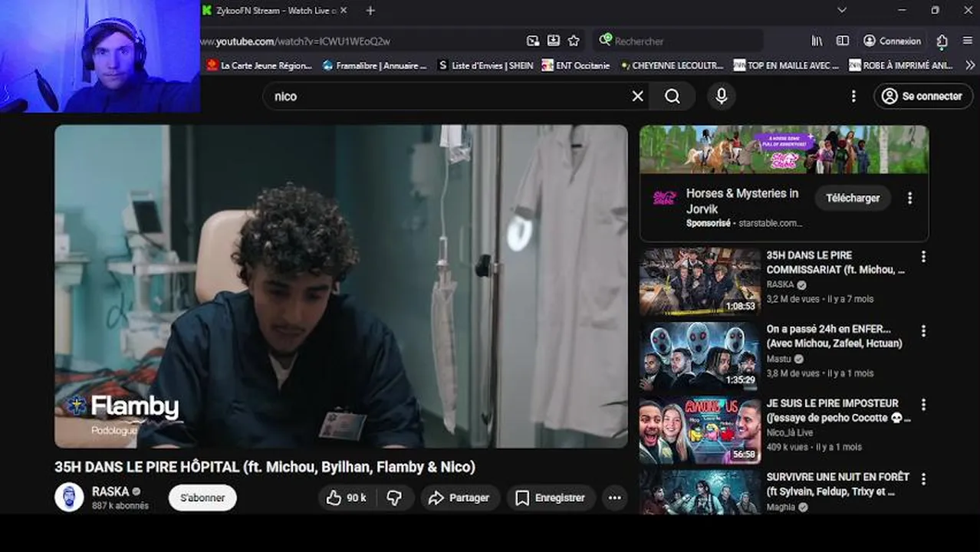Open options menu for NUIT EN FORÊT video
Screen dimensions: 980x552
point(923,478)
